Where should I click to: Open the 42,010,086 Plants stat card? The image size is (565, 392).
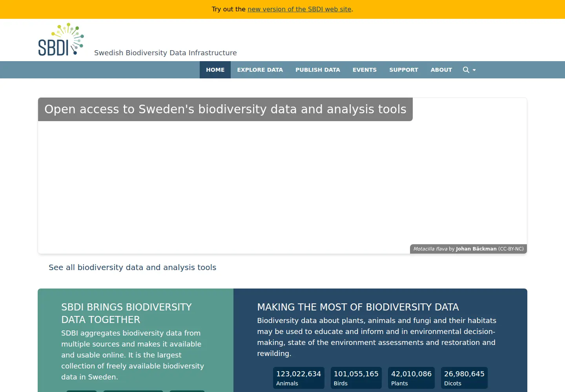411,378
